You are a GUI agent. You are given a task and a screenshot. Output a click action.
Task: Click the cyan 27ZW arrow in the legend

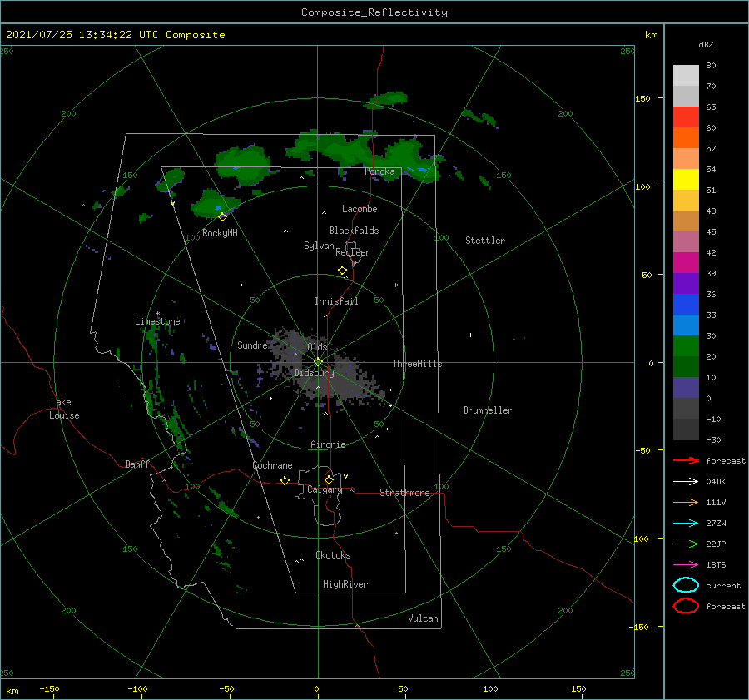pyautogui.click(x=686, y=524)
